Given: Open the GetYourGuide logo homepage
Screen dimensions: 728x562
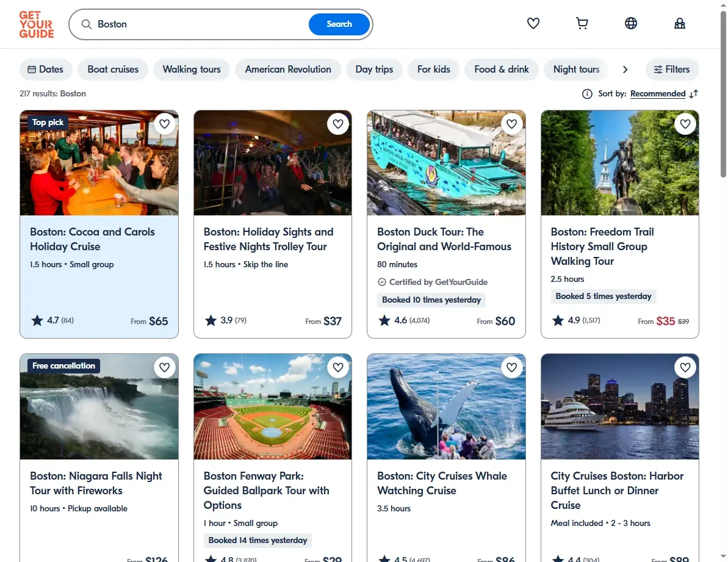Looking at the screenshot, I should (37, 24).
